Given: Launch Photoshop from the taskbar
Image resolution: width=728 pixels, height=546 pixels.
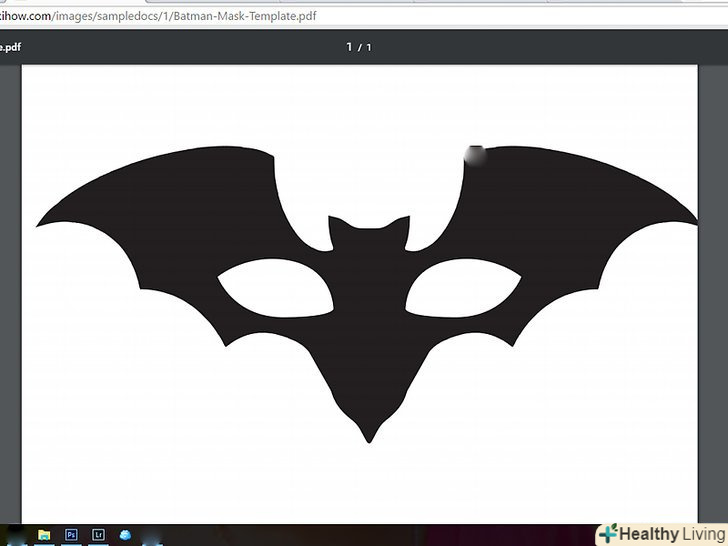Looking at the screenshot, I should point(71,535).
